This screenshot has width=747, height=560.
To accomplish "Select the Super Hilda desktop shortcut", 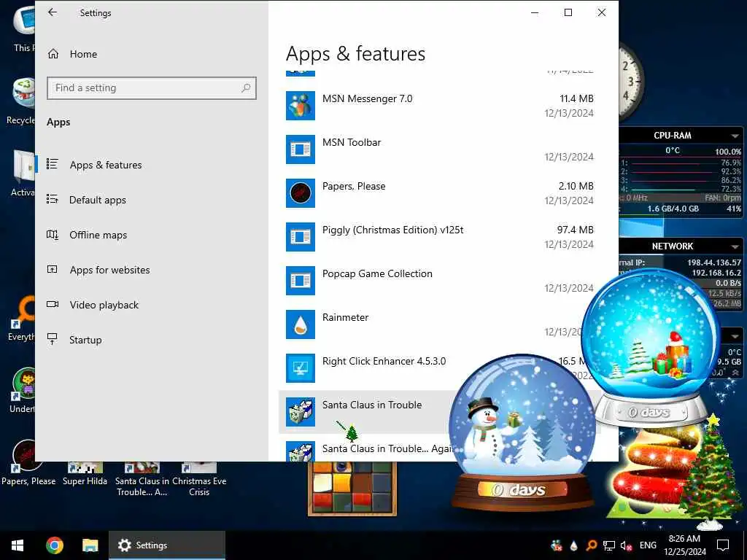I will (x=85, y=474).
